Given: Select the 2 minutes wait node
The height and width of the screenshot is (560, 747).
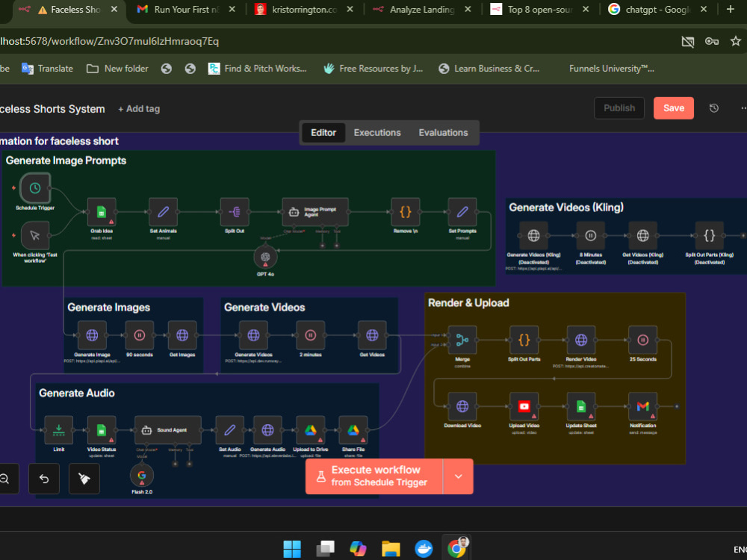Looking at the screenshot, I should [x=311, y=335].
